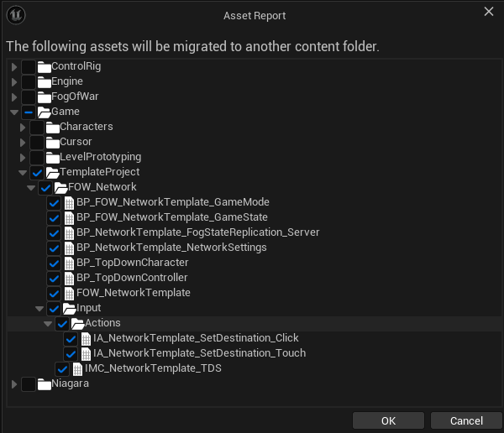Uncheck the IMC_NetworkTemplate_TDS checkbox
The width and height of the screenshot is (504, 433).
tap(62, 368)
